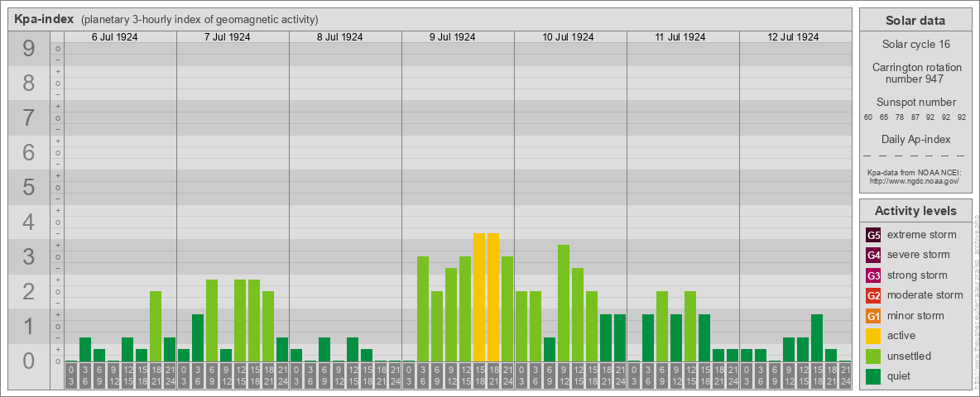
Task: Click the yellow 18-21 bar on 9 Jul
Action: 493,297
